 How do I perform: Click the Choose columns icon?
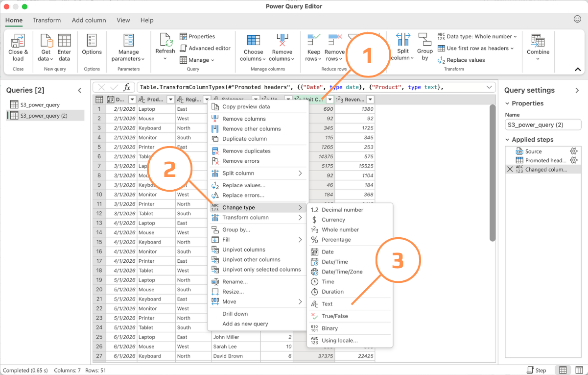click(253, 41)
